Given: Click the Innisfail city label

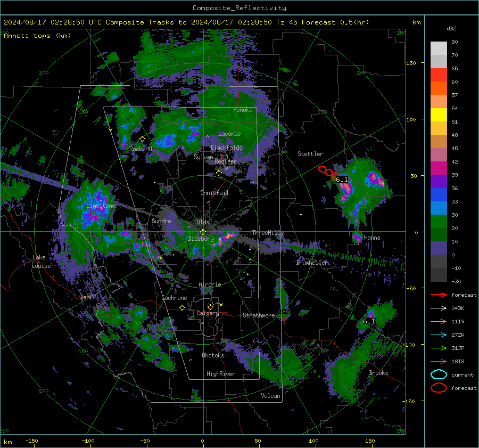Looking at the screenshot, I should pos(214,193).
